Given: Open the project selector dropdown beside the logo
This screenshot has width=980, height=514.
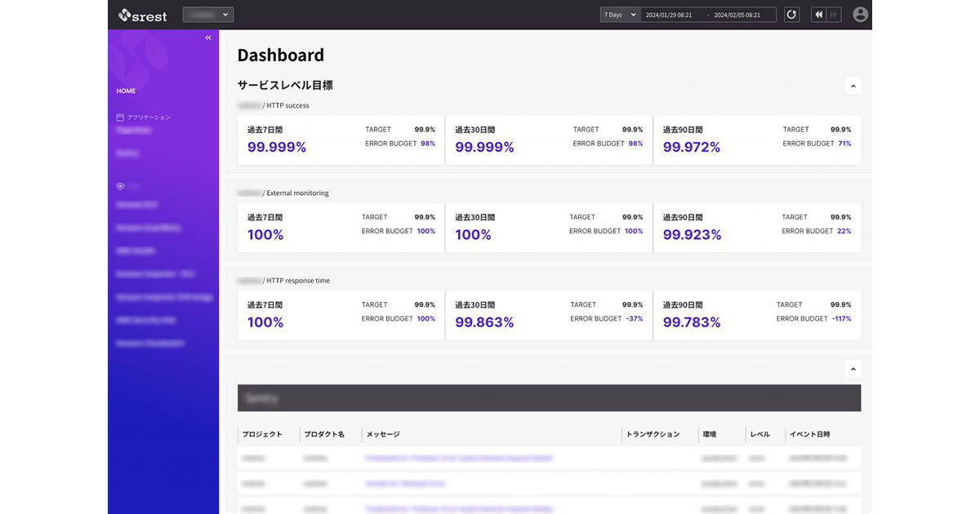Looking at the screenshot, I should click(207, 14).
